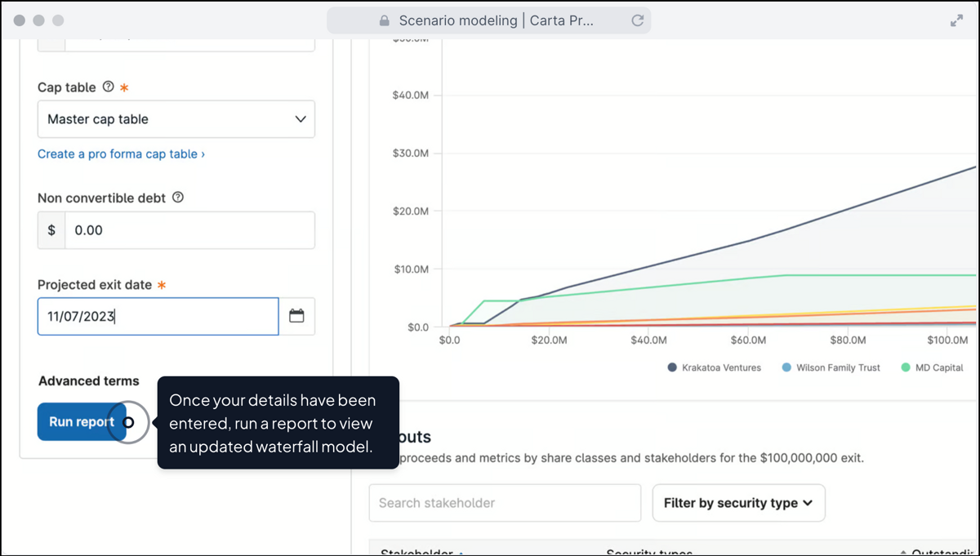
Task: Click the browser page refresh icon
Action: pos(638,20)
